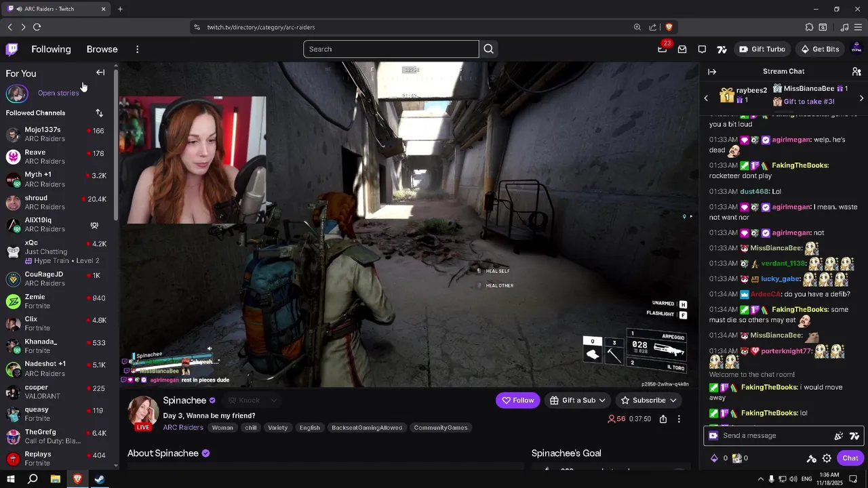Viewport: 868px width, 488px height.
Task: Click the Spinachee channel name
Action: tap(184, 401)
